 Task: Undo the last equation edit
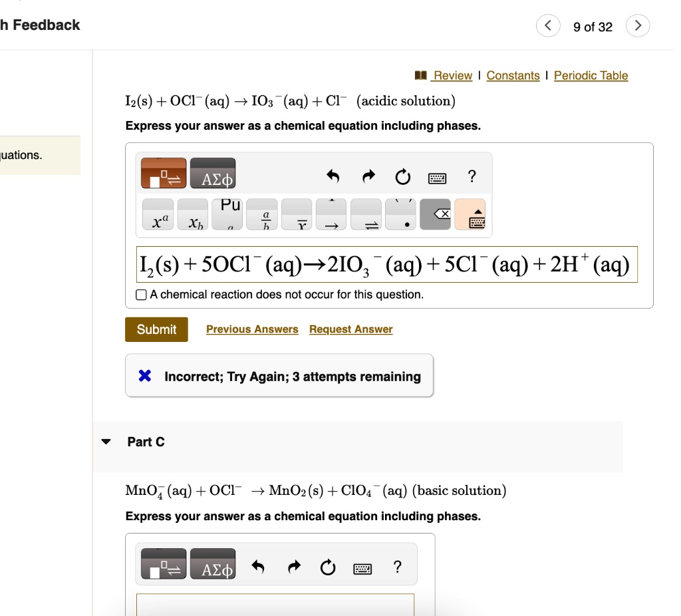pos(332,176)
